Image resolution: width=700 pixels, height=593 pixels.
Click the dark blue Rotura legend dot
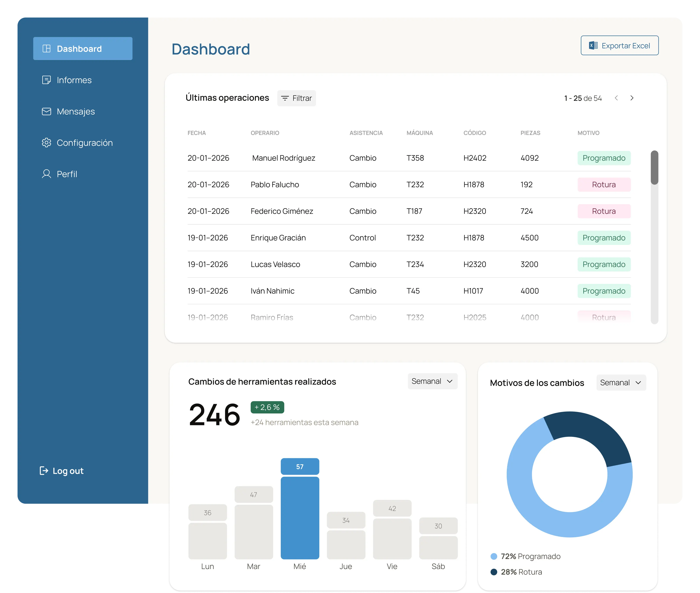(x=494, y=572)
